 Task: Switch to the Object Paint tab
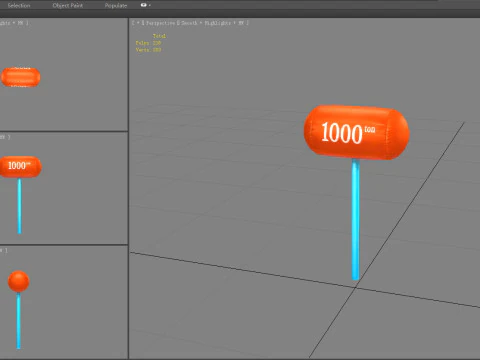pos(68,6)
